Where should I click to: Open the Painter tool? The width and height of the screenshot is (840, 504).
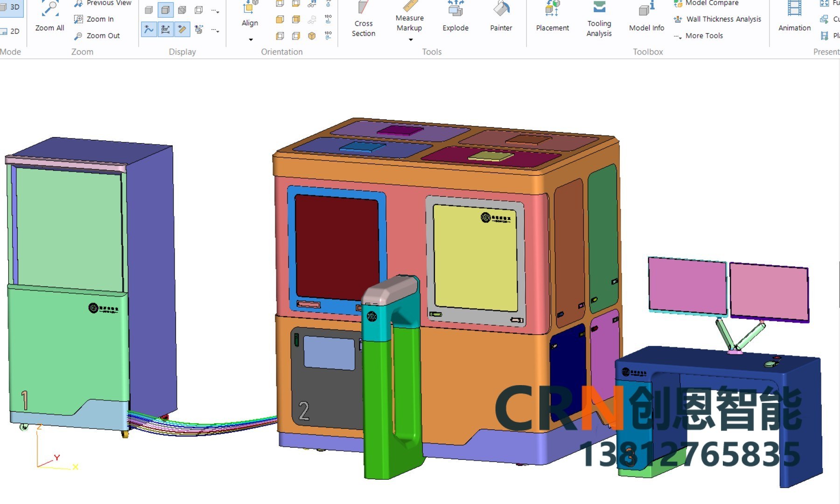point(501,17)
